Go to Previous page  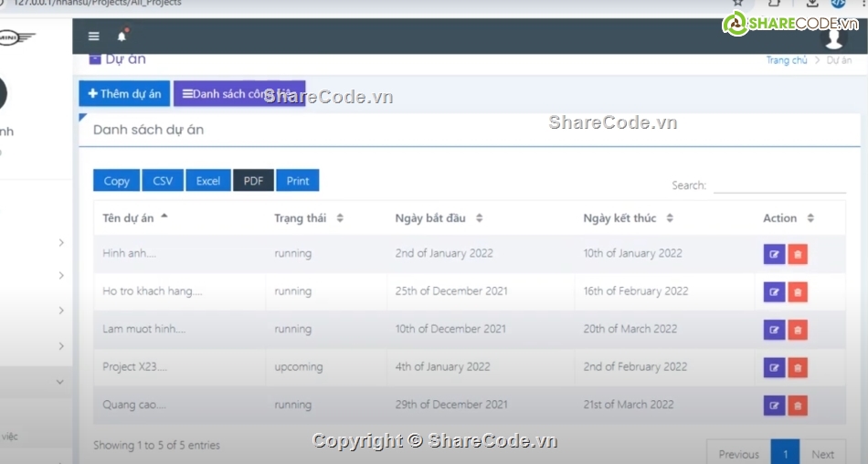(738, 454)
